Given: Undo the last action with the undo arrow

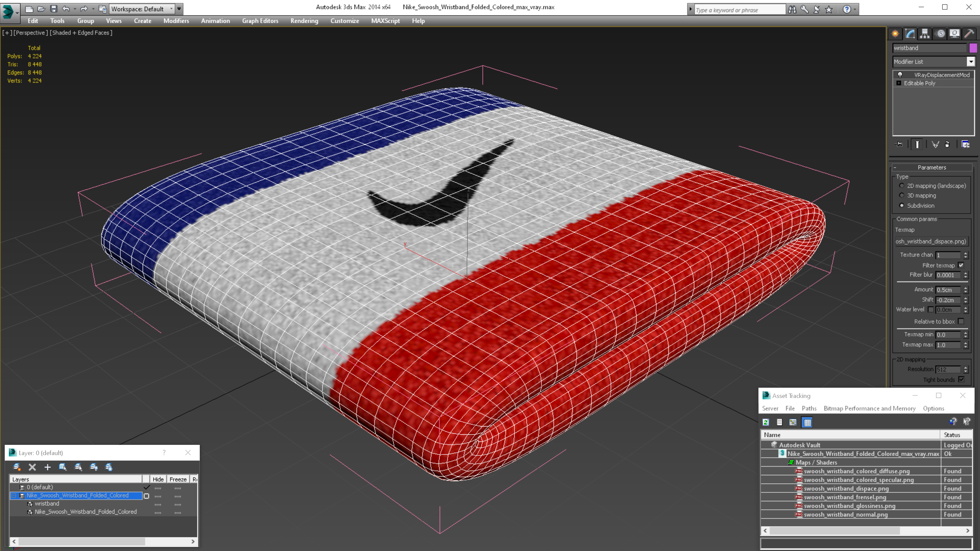Looking at the screenshot, I should point(66,9).
